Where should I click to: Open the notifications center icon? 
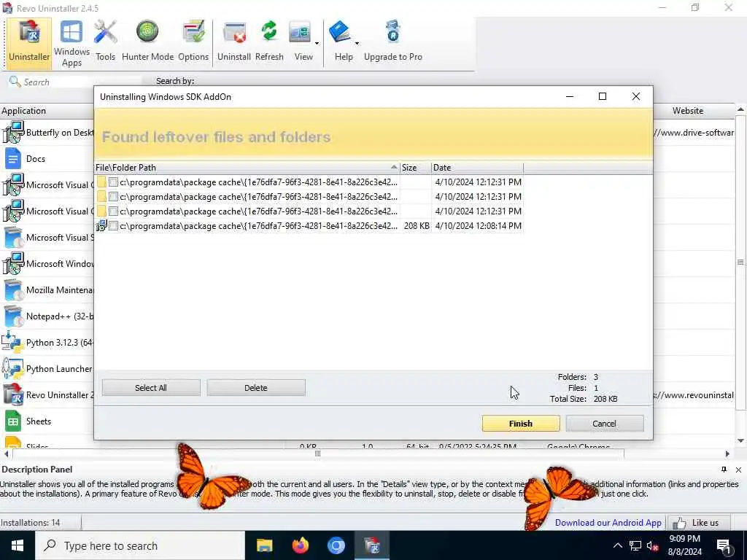tap(724, 546)
